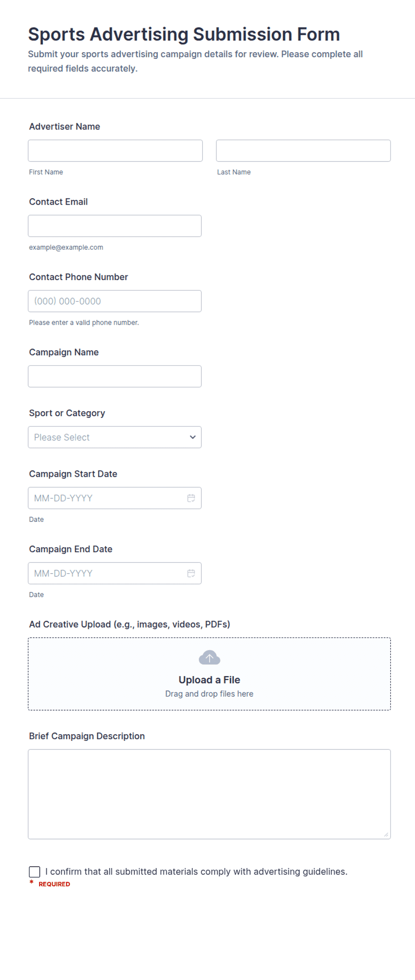This screenshot has height=980, width=415.
Task: Click the Advertiser Name label
Action: click(65, 127)
